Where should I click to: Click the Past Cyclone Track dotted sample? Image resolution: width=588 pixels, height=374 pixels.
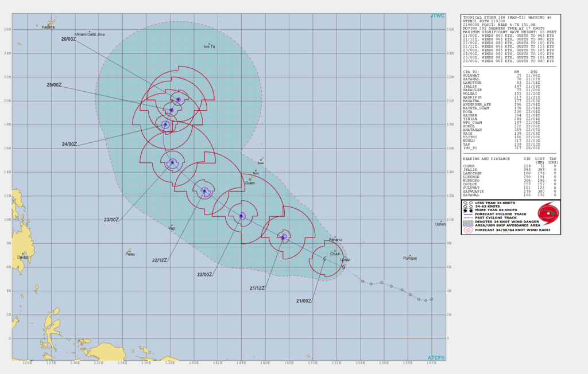click(468, 218)
